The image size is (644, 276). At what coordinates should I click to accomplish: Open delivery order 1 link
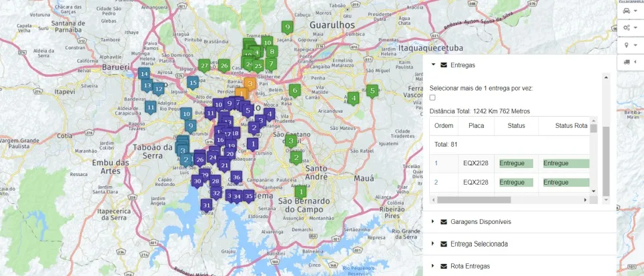(436, 163)
